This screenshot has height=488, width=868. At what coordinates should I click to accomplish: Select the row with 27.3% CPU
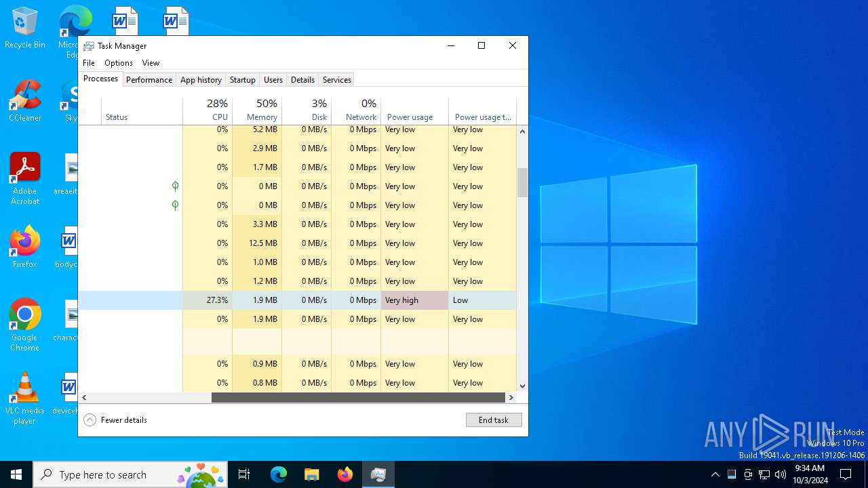pos(298,300)
